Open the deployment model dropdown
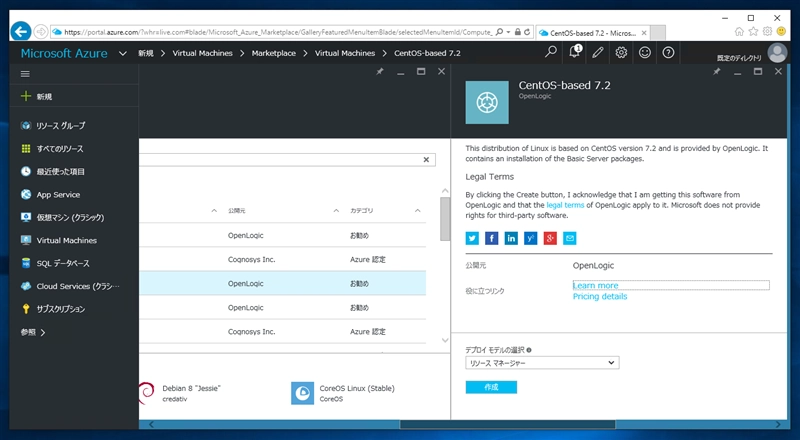Viewport: 800px width, 440px height. (x=542, y=362)
